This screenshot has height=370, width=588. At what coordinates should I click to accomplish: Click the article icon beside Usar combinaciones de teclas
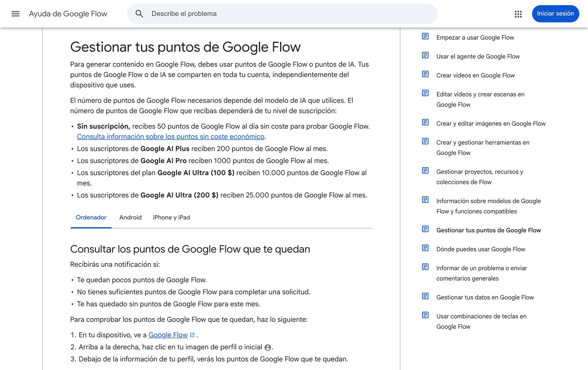coord(425,315)
